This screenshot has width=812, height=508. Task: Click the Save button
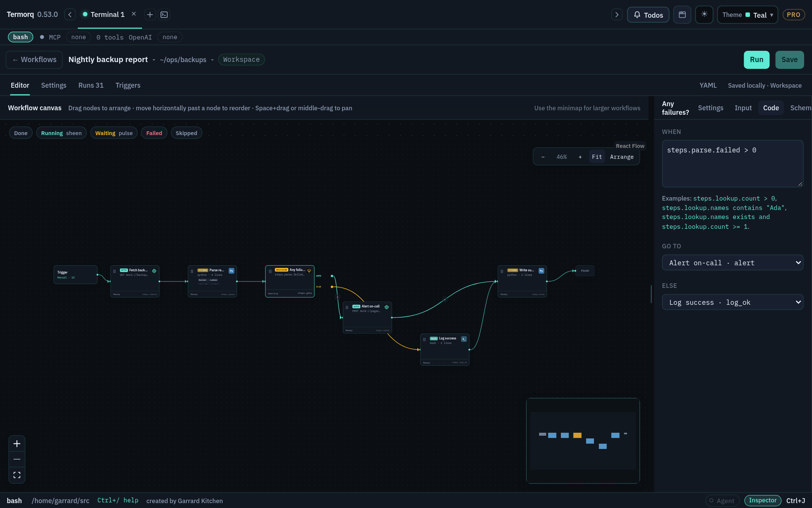[789, 60]
